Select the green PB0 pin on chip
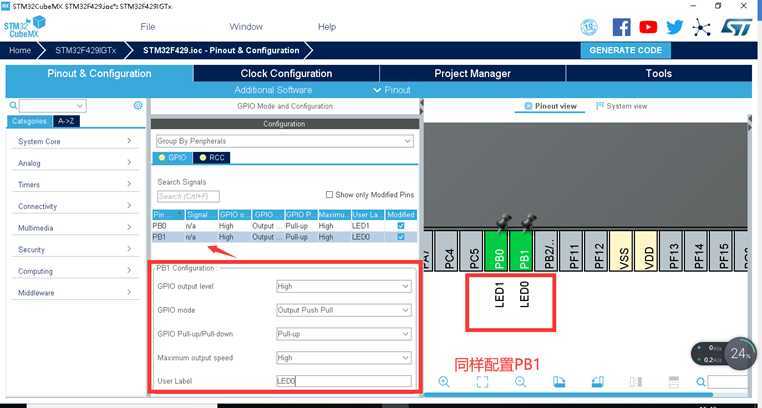 497,251
